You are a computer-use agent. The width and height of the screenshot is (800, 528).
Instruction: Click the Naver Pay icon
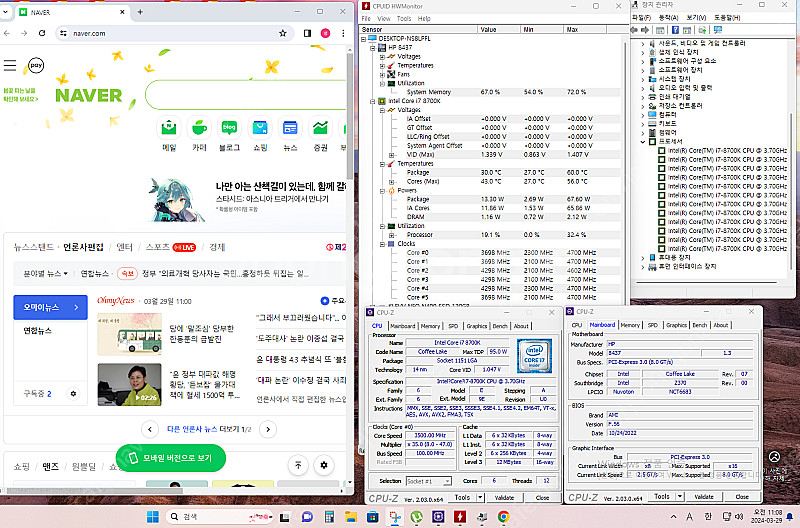coord(36,65)
